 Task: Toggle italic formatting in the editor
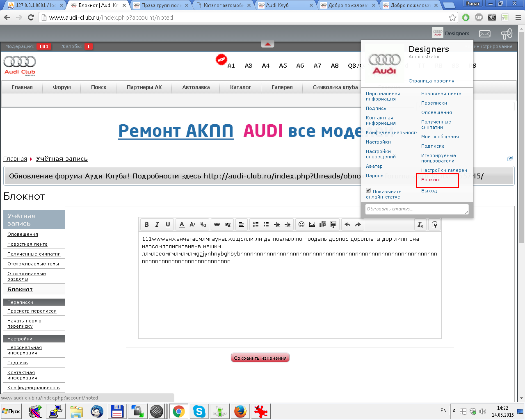coord(157,224)
